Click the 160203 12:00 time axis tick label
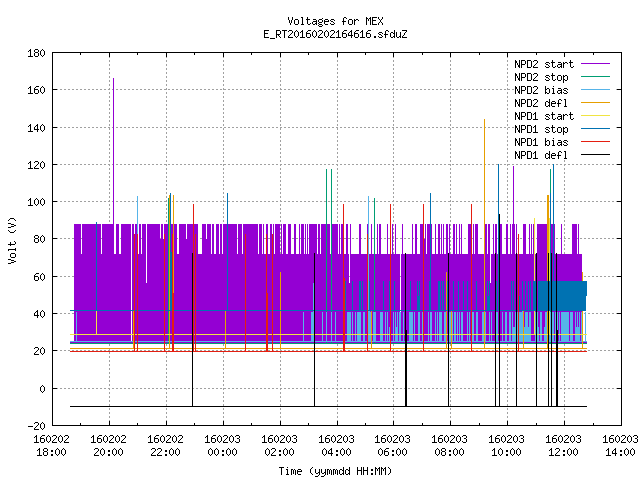This screenshot has height=480, width=640. pyautogui.click(x=564, y=446)
